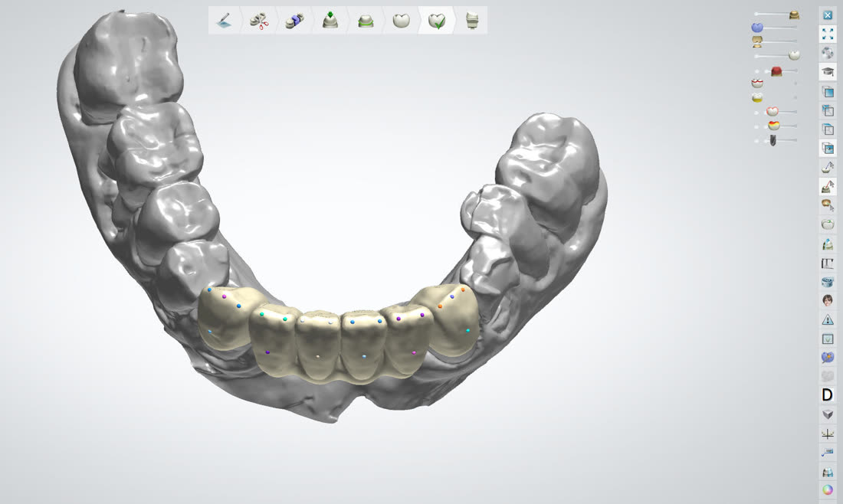Click the cube-with-eye view visibility icon
This screenshot has height=504, width=843.
[828, 149]
